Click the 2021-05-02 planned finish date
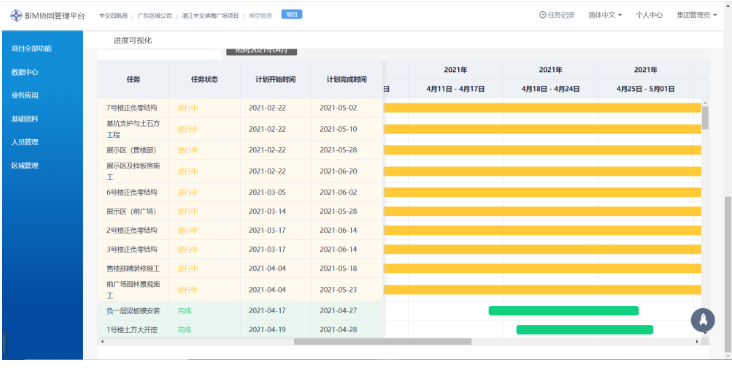This screenshot has width=732, height=368. (x=338, y=108)
